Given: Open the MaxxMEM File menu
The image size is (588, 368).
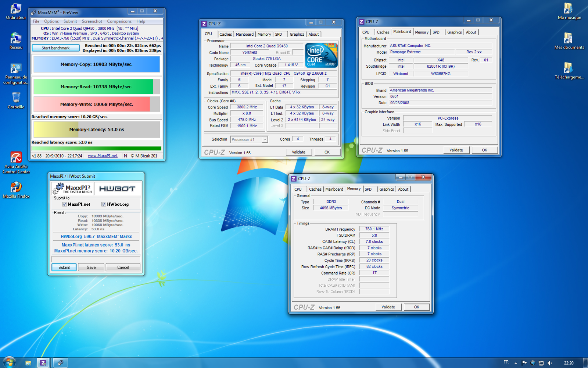Looking at the screenshot, I should click(x=36, y=21).
